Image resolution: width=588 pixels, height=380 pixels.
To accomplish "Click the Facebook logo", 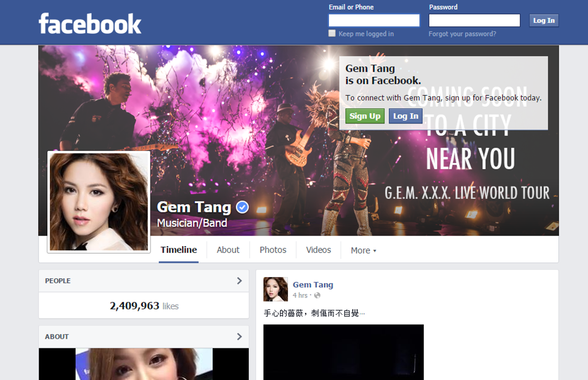I will [x=90, y=22].
